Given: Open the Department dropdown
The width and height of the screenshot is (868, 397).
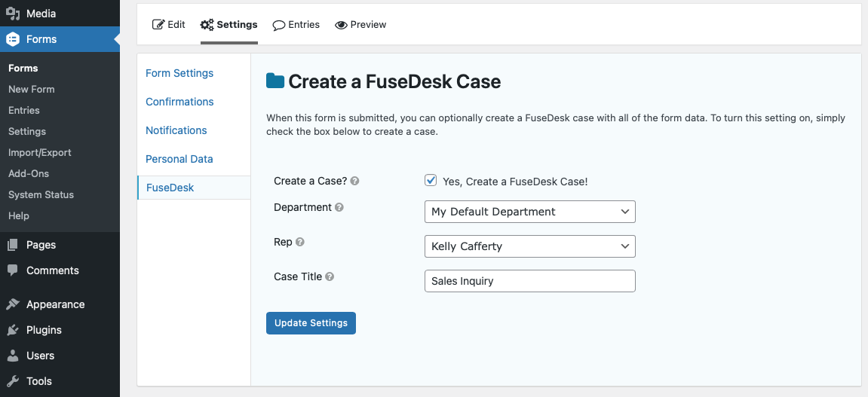Looking at the screenshot, I should (529, 212).
